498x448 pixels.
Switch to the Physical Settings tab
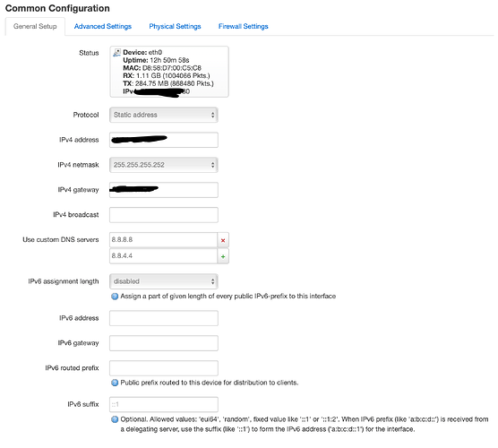[x=175, y=26]
